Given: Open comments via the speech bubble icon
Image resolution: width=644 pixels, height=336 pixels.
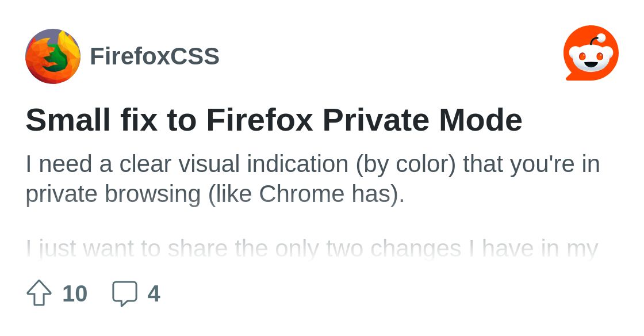Looking at the screenshot, I should [125, 293].
